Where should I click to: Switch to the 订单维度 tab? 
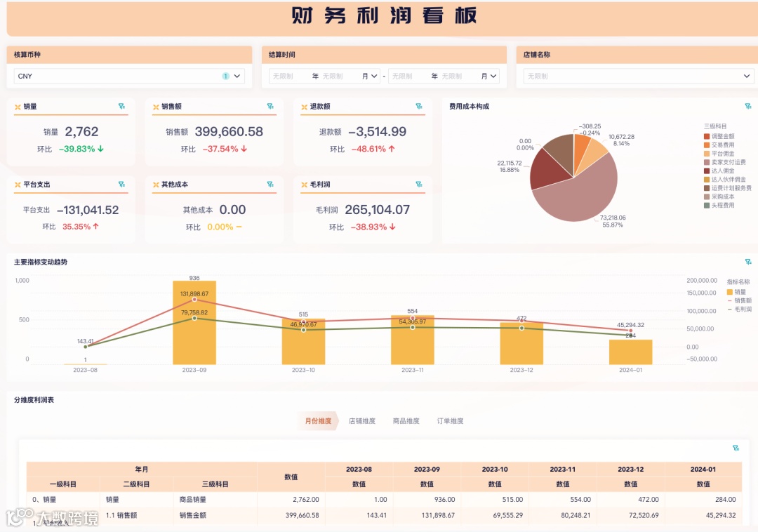(449, 421)
